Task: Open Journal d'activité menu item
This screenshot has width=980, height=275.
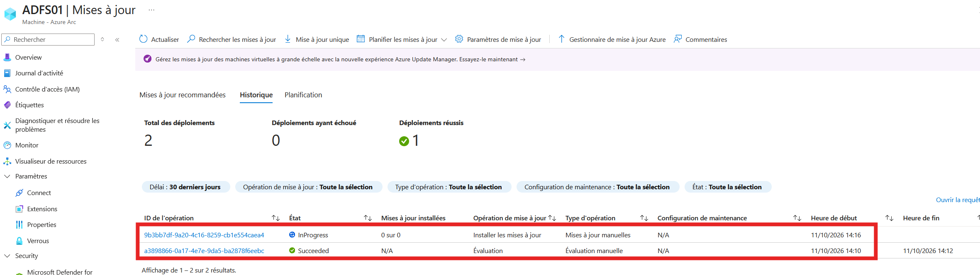Action: [x=39, y=73]
